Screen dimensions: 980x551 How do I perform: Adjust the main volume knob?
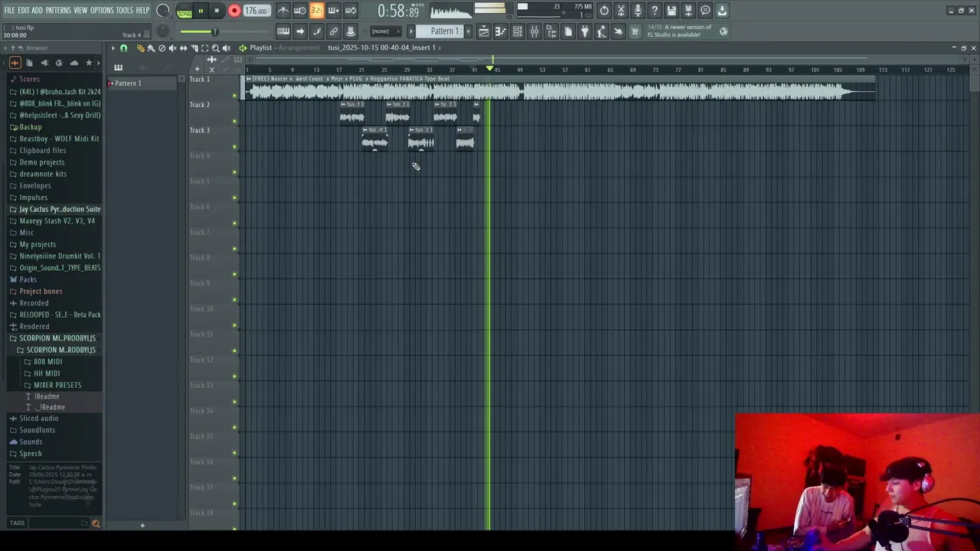[163, 11]
